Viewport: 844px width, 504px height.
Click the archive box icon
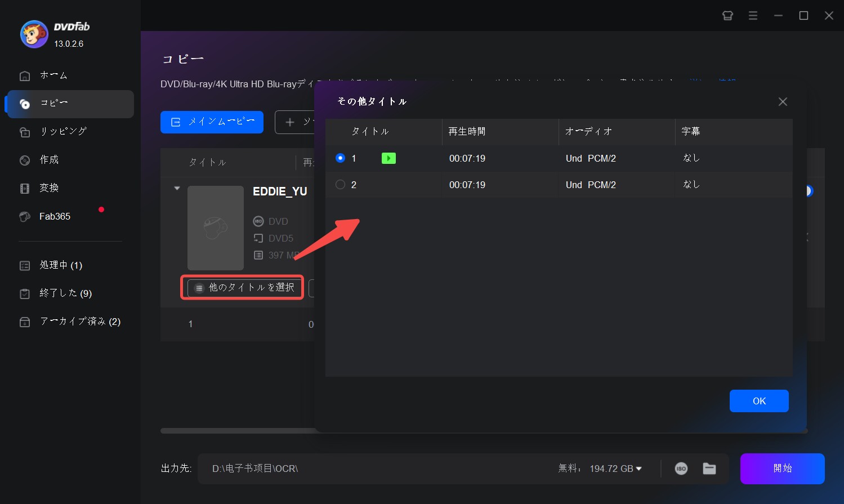pos(25,322)
